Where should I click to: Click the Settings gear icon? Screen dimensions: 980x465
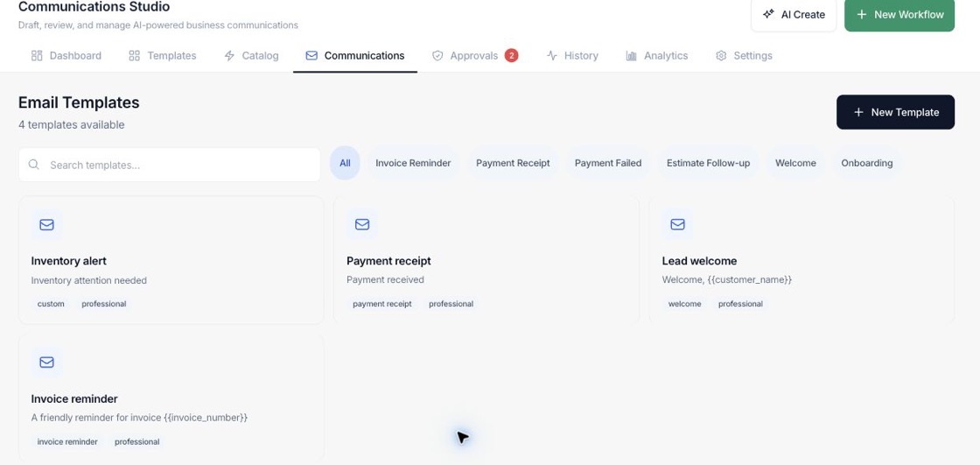(x=721, y=56)
